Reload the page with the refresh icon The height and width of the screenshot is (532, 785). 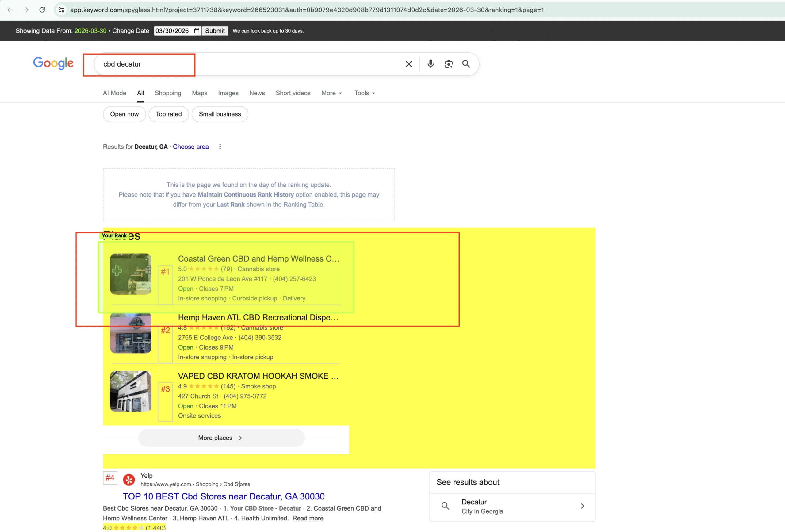42,10
